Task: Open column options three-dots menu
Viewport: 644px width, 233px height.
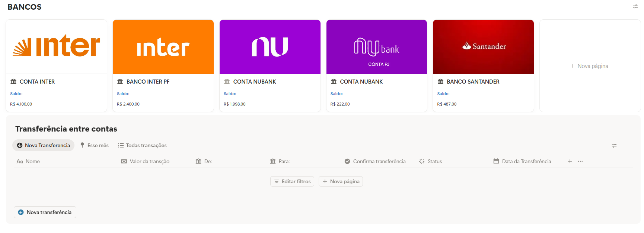Action: point(580,161)
